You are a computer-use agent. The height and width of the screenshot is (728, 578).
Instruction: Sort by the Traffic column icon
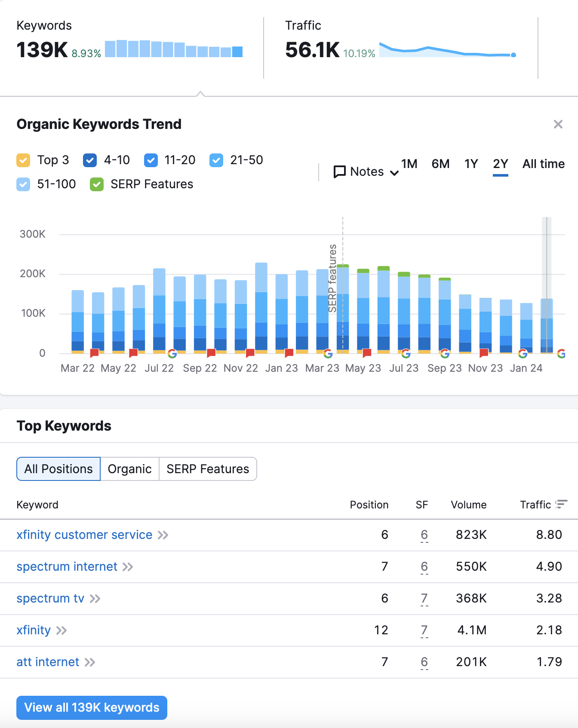(561, 504)
